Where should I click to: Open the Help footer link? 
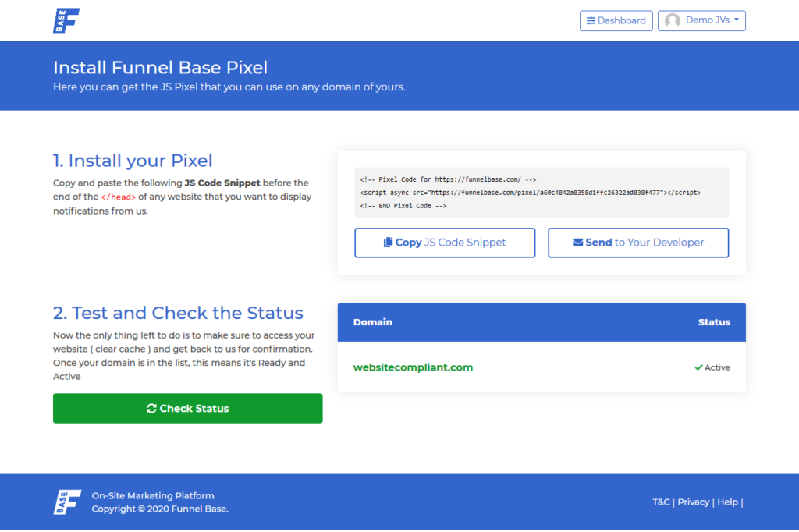click(727, 502)
